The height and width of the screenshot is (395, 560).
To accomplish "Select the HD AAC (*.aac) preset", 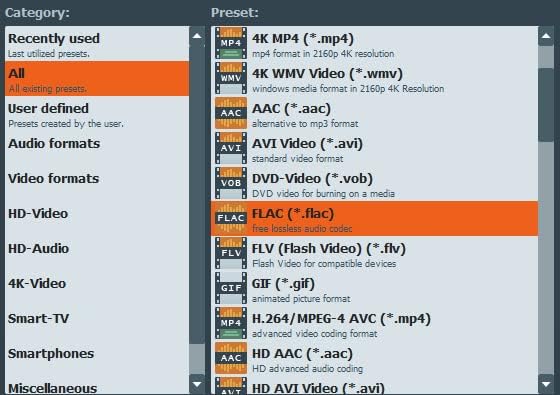I will click(x=375, y=359).
